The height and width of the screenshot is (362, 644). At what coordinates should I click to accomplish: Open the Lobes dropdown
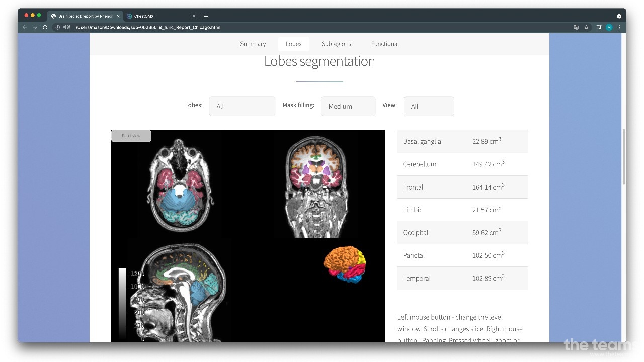point(242,106)
